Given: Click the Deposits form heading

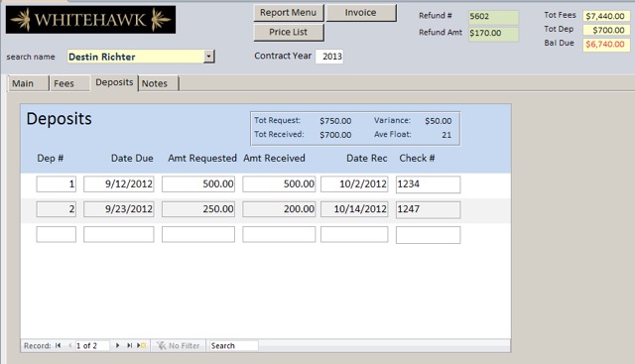Looking at the screenshot, I should pos(60,119).
